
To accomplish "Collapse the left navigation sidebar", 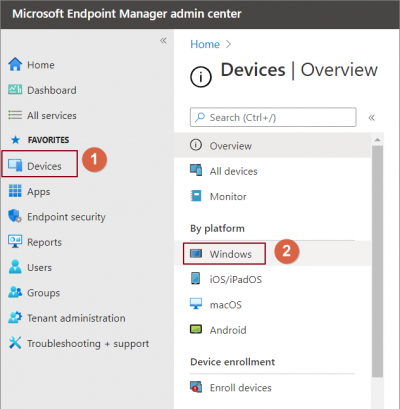I will tap(163, 41).
